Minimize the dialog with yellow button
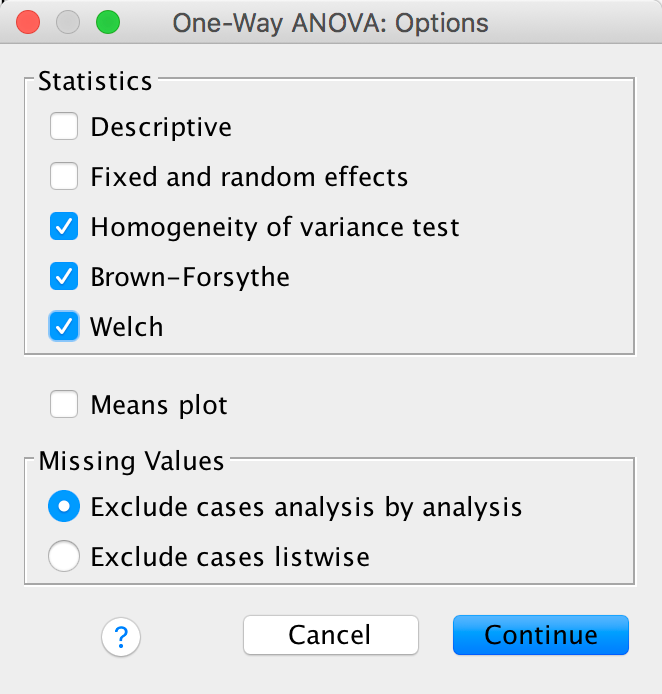Screen dimensions: 662x694 click(x=68, y=22)
